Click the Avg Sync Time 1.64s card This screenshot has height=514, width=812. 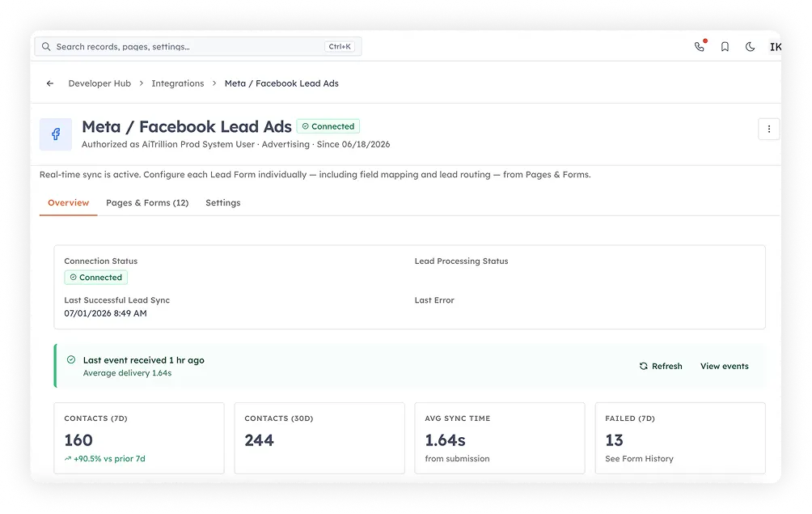point(500,438)
